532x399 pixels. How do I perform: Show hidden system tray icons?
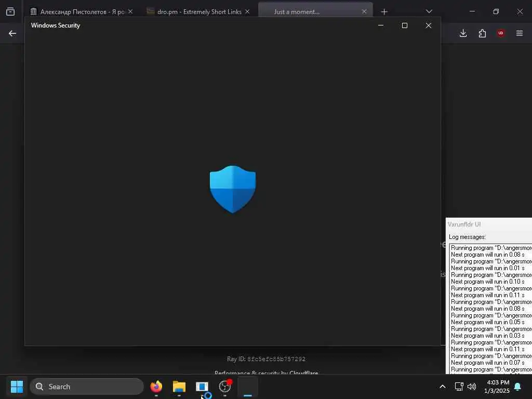pyautogui.click(x=443, y=387)
